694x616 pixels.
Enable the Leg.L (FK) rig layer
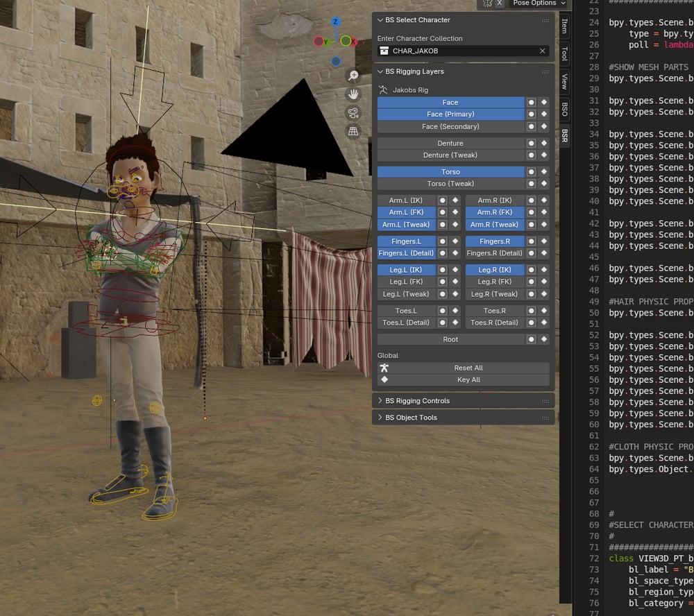406,282
